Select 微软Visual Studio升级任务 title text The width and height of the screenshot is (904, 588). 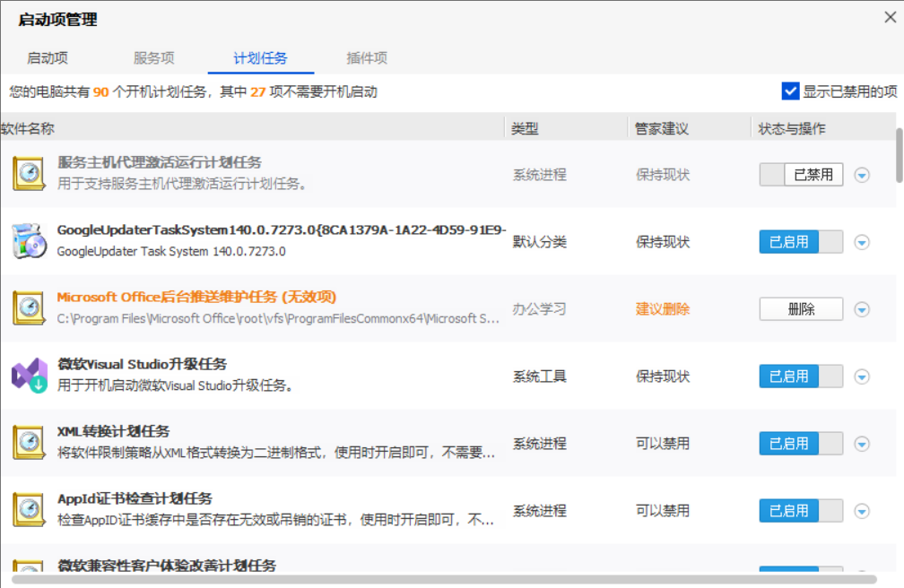(x=142, y=364)
